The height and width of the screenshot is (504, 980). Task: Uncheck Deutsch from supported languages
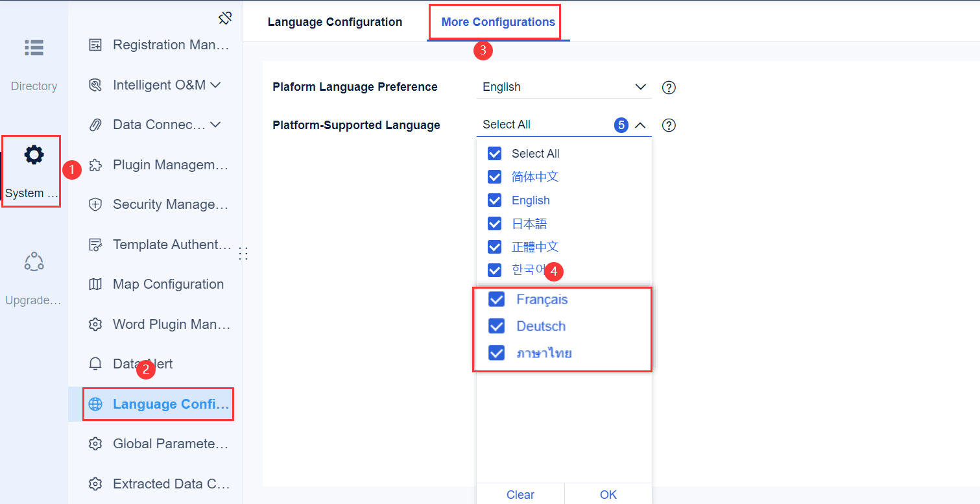[496, 326]
